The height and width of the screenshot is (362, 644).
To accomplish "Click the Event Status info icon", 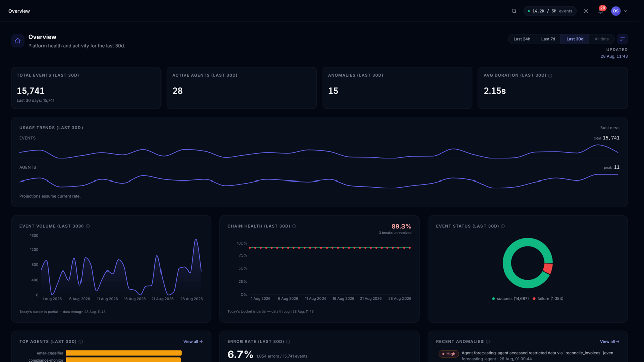I will coord(503,226).
